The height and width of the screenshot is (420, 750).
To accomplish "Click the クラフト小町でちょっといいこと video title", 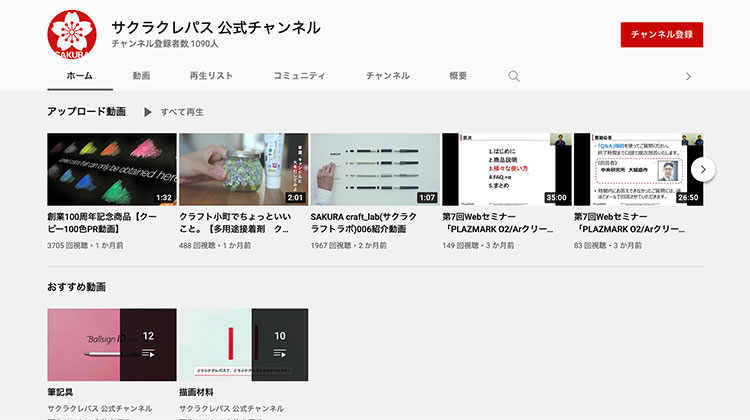I will coord(235,223).
